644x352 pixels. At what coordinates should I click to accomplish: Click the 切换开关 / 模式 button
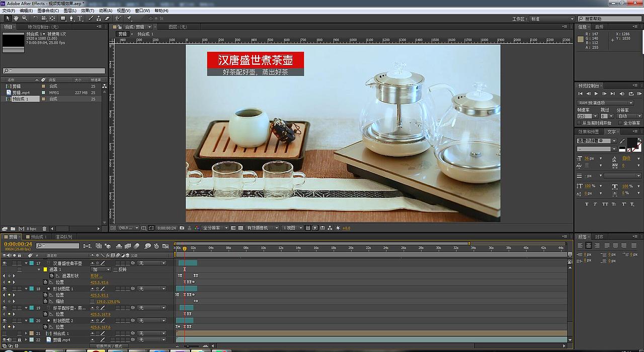click(x=109, y=346)
